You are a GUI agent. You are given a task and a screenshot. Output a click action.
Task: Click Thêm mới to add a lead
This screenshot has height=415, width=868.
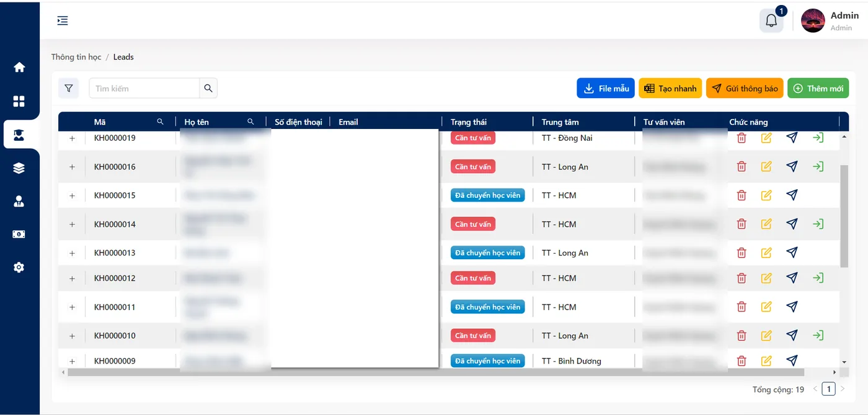point(818,88)
